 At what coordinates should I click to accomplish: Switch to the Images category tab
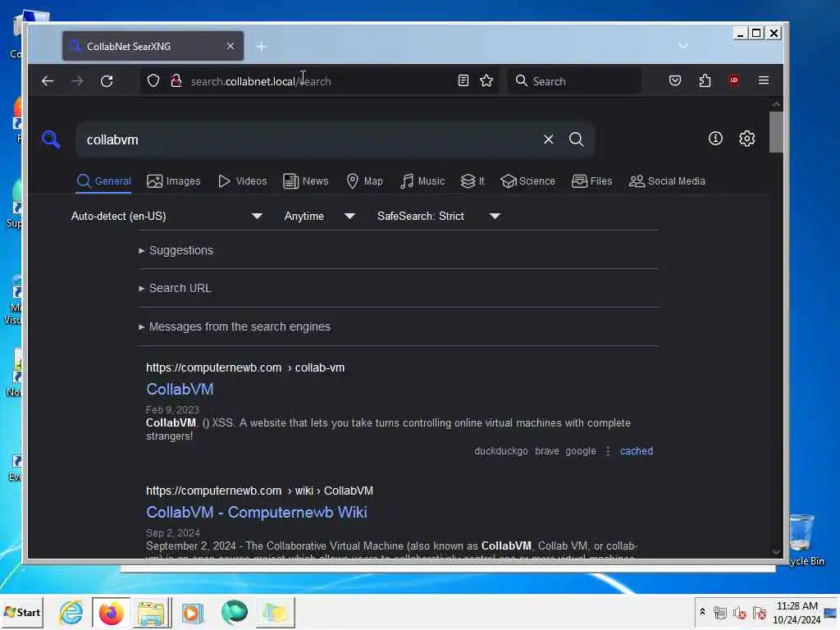tap(174, 181)
